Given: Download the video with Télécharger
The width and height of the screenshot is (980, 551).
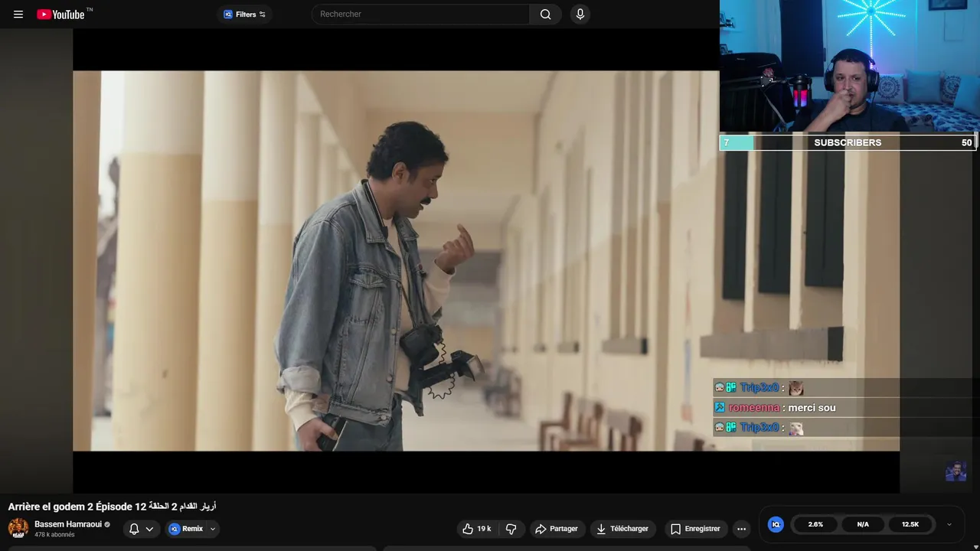Looking at the screenshot, I should click(x=623, y=529).
